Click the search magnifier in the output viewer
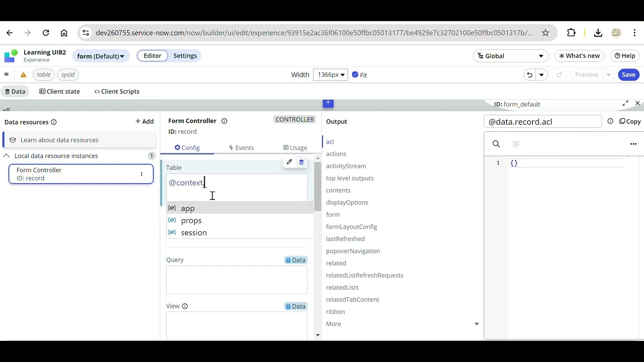Image resolution: width=644 pixels, height=362 pixels. coord(496,144)
